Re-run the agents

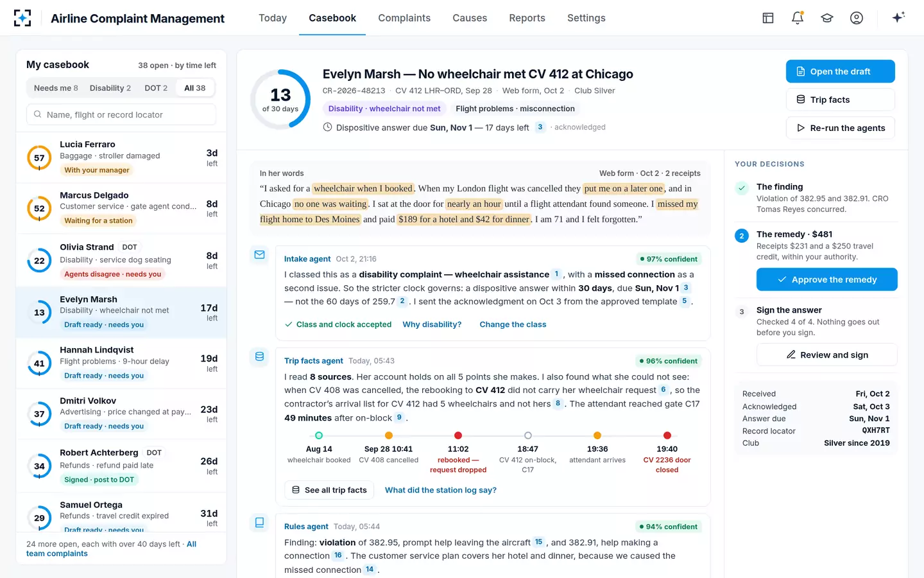840,128
